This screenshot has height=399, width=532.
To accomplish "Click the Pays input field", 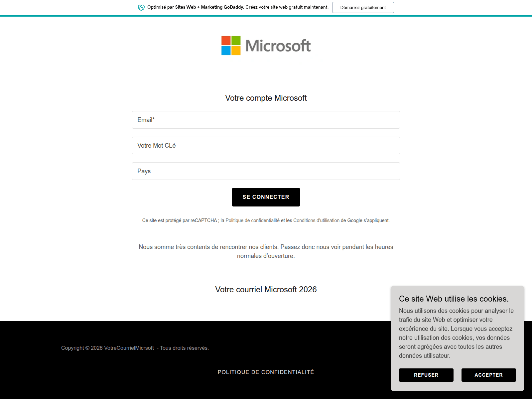I will (266, 171).
